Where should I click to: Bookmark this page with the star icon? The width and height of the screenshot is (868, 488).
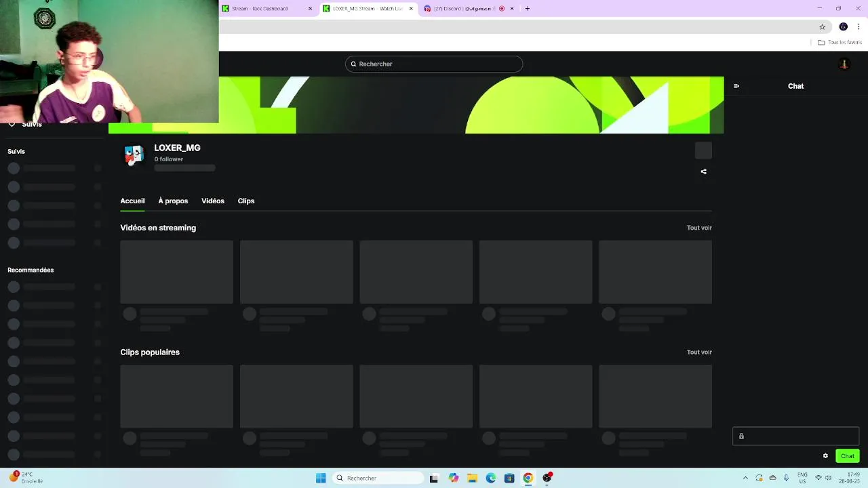pos(822,27)
